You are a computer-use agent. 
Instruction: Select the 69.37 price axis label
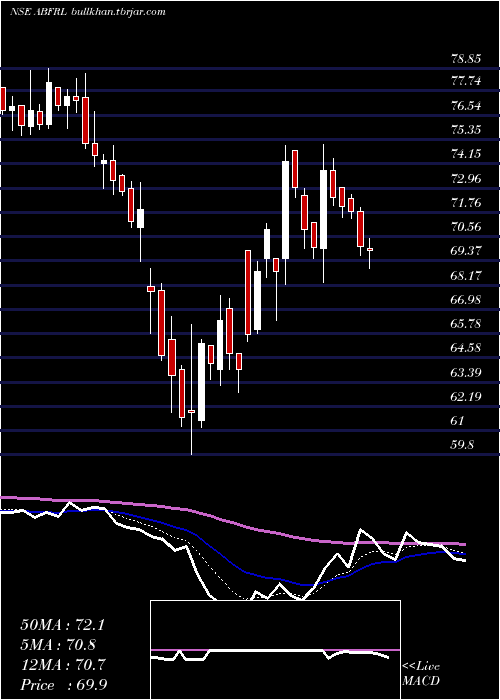(x=466, y=251)
